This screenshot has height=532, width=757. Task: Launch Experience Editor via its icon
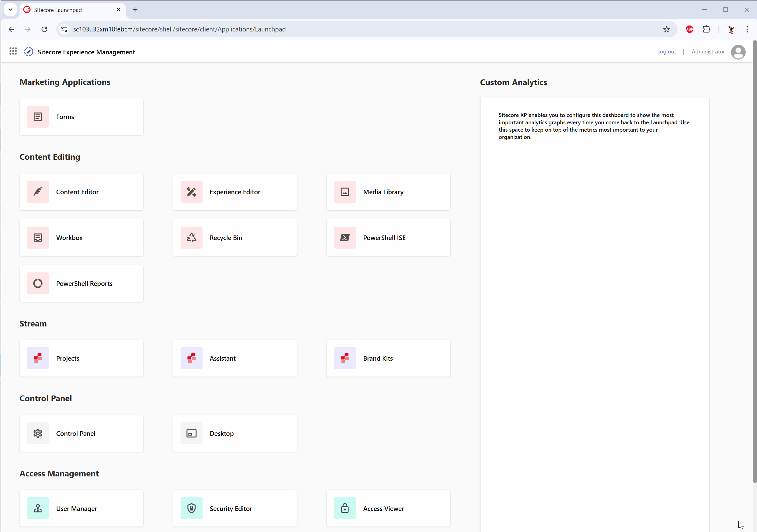coord(191,192)
